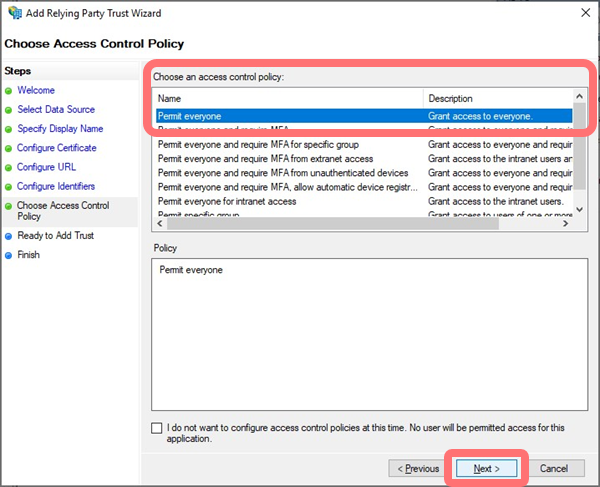
Task: Sort policies by the Description column header
Action: click(498, 99)
